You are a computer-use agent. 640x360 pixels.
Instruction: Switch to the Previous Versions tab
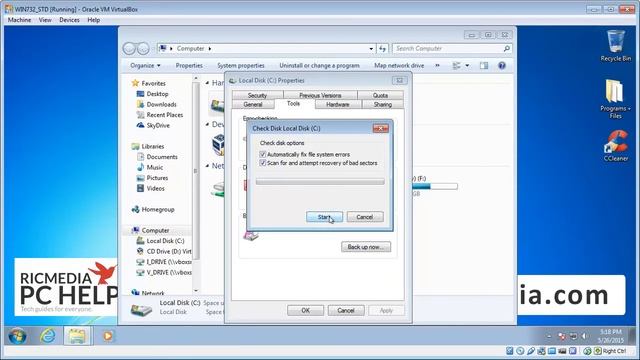[320, 95]
